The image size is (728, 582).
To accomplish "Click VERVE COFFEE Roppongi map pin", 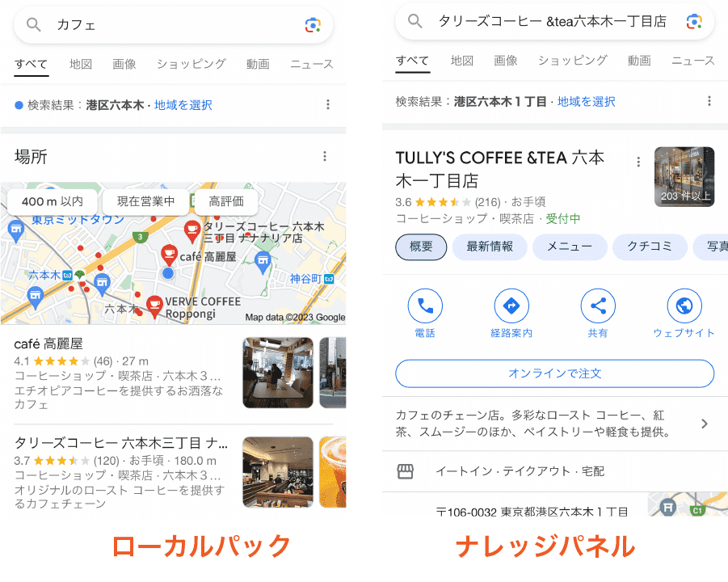I will (x=154, y=306).
